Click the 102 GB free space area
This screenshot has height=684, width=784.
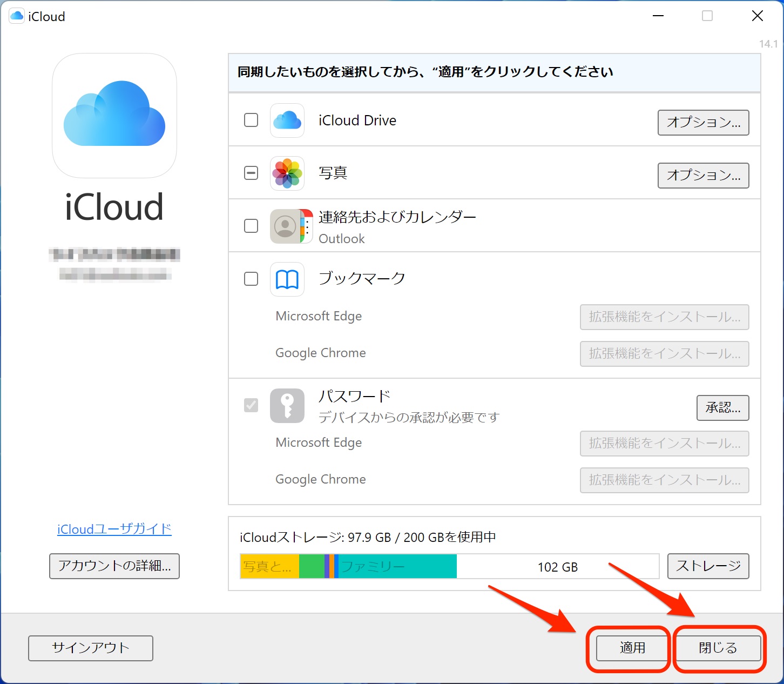[x=558, y=566]
